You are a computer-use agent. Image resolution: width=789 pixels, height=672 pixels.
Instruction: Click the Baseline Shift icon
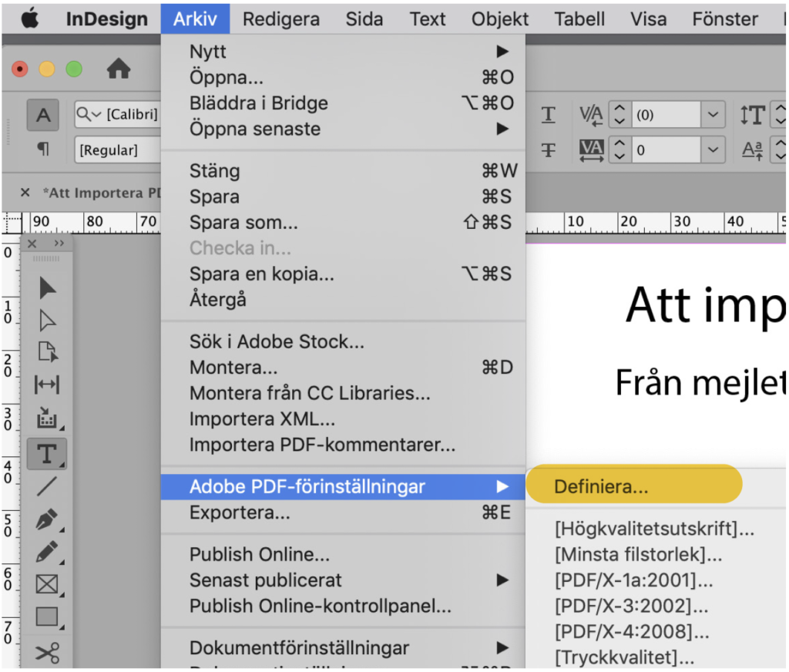753,150
